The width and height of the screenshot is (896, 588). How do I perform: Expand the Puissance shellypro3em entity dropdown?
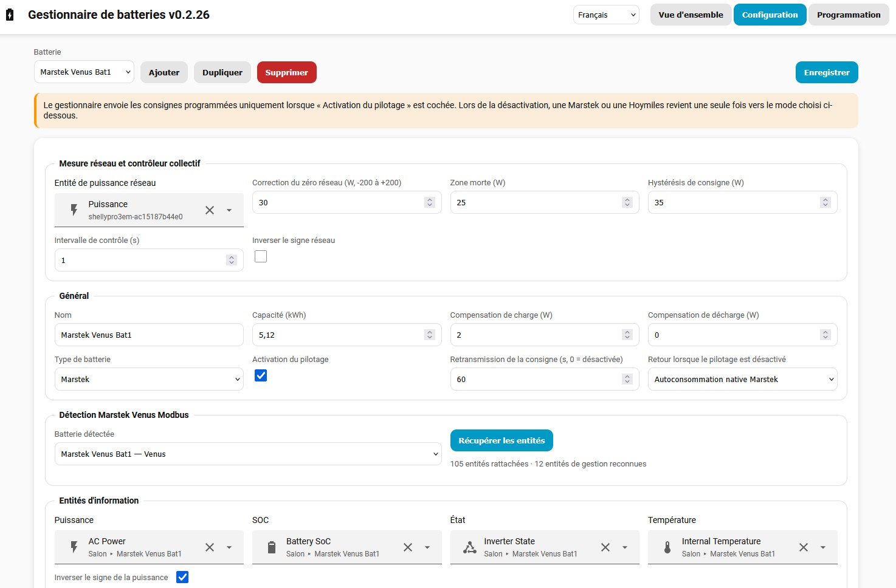229,210
